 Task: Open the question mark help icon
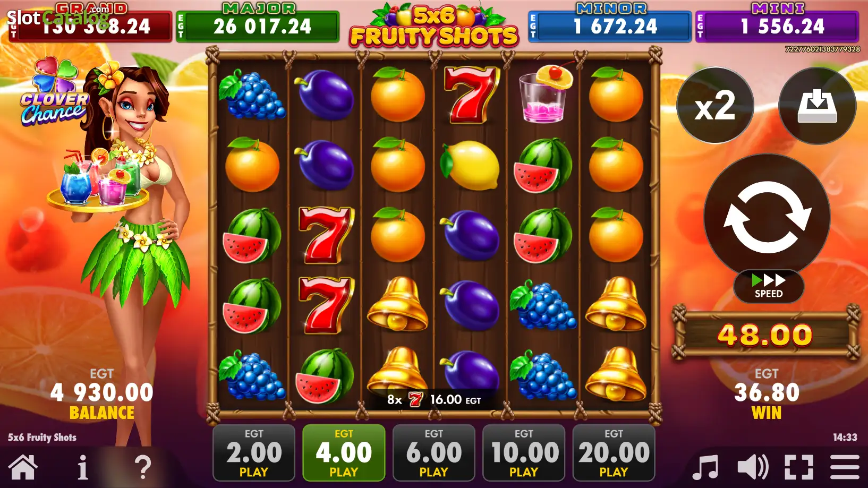[x=142, y=467]
